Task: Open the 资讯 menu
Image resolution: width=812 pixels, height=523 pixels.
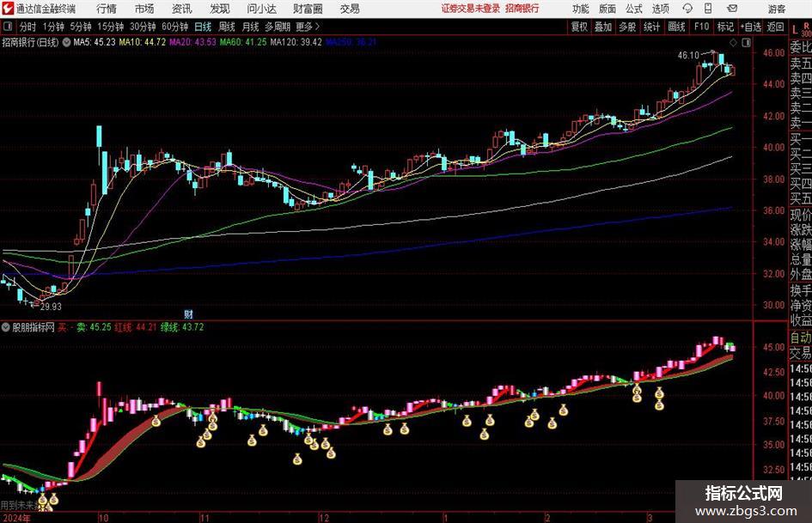Action: pos(182,9)
